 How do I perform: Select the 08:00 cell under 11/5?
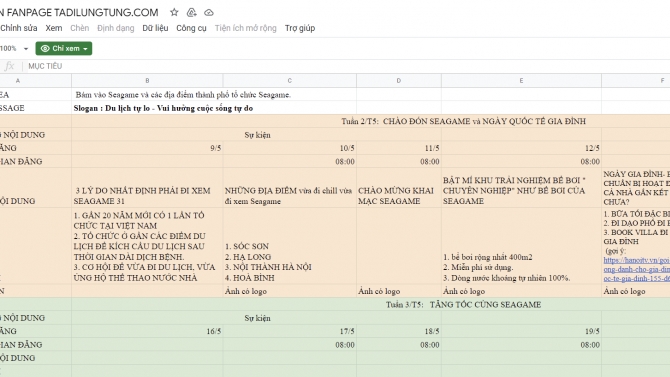[399, 161]
